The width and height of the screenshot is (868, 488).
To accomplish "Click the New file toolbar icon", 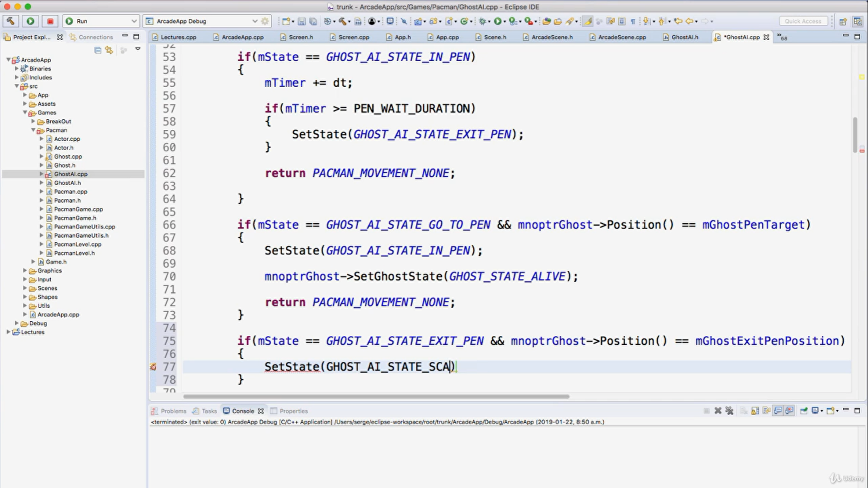I will point(286,21).
